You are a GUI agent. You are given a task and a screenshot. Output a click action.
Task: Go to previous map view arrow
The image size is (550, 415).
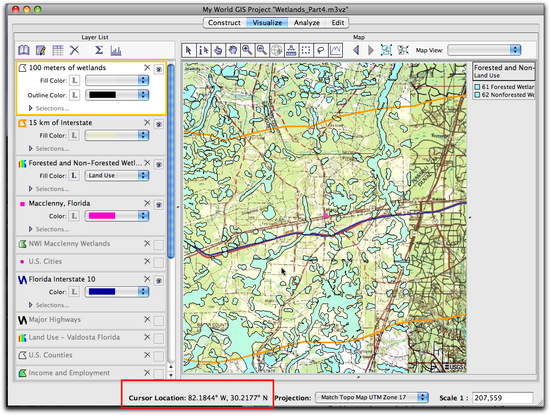click(356, 50)
